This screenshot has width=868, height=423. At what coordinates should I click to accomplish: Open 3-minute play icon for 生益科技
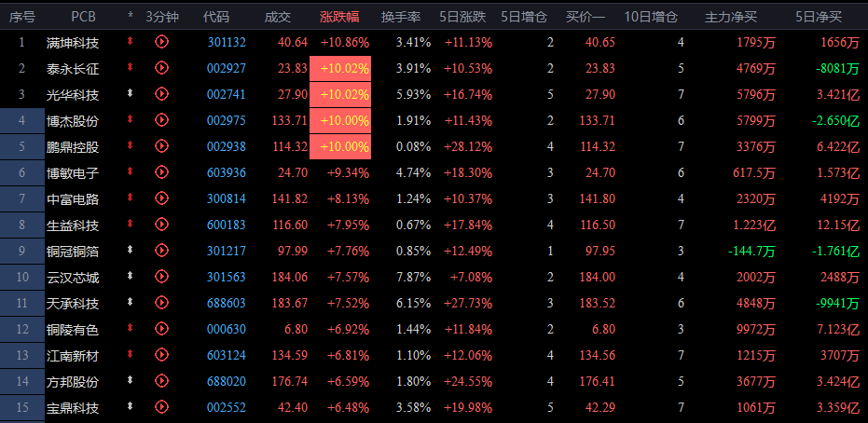(161, 224)
